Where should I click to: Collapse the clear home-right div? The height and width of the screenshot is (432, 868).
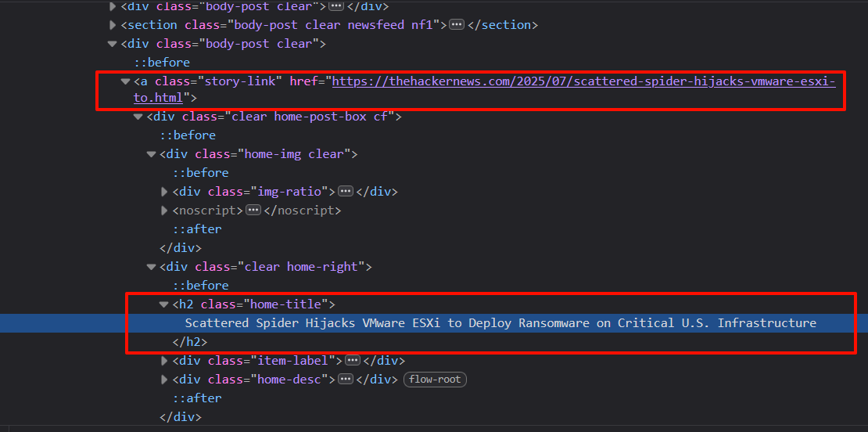point(151,267)
